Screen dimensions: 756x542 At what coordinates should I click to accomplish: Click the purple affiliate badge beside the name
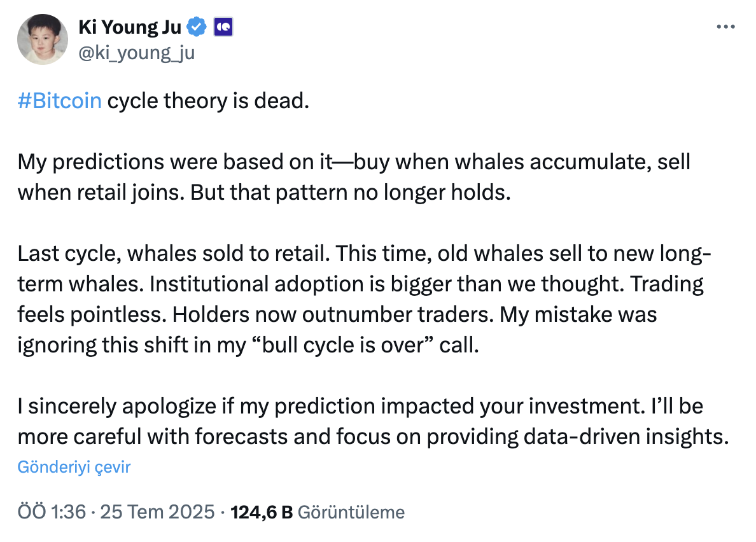pos(223,27)
